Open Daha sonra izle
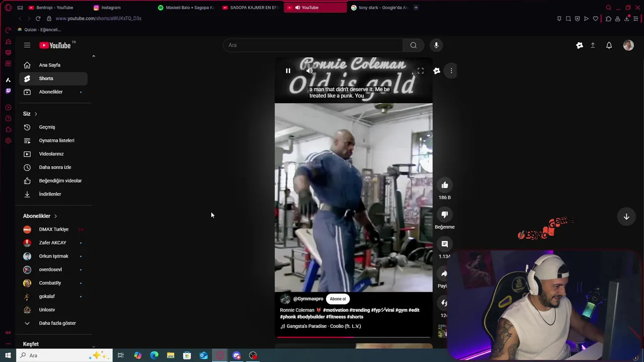This screenshot has height=362, width=644. [x=53, y=167]
